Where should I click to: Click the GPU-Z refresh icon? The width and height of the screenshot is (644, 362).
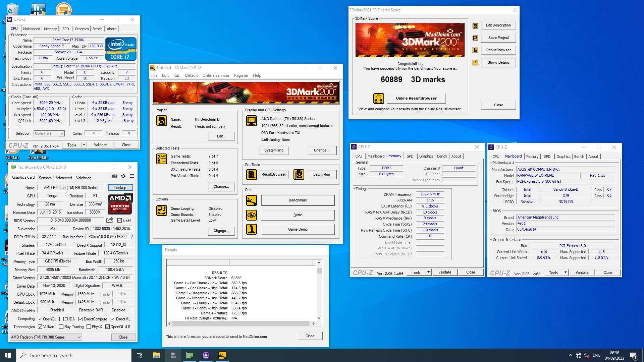click(x=123, y=176)
